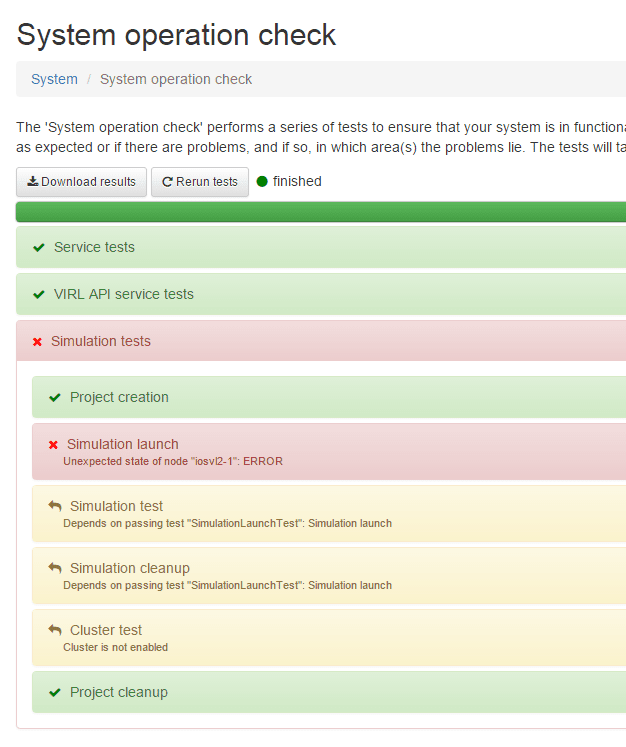The width and height of the screenshot is (626, 747).
Task: Click the red X beside Simulation tests
Action: click(x=37, y=342)
